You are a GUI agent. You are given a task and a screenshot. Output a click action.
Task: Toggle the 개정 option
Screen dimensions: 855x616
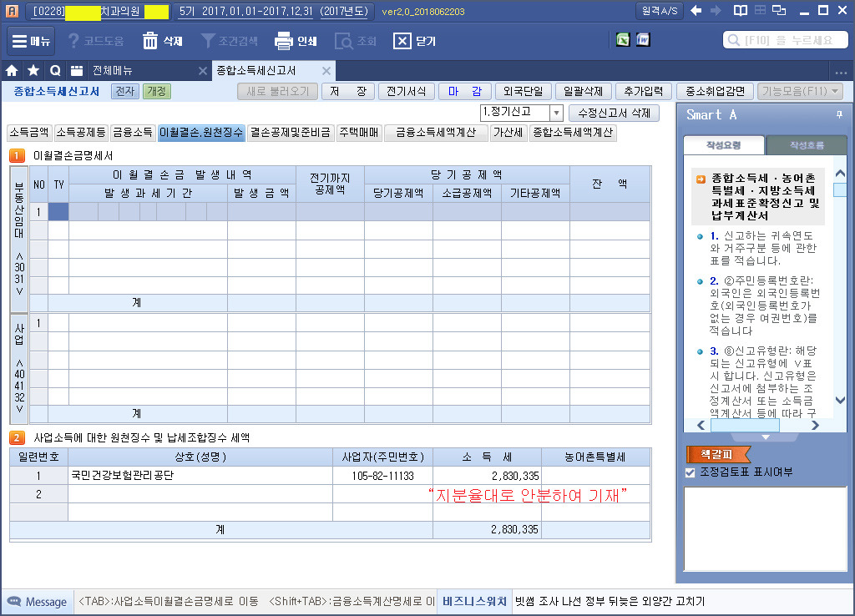point(156,92)
